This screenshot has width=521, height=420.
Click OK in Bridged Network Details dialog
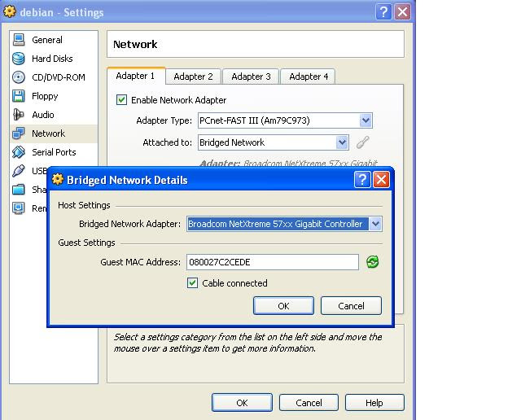coord(283,306)
